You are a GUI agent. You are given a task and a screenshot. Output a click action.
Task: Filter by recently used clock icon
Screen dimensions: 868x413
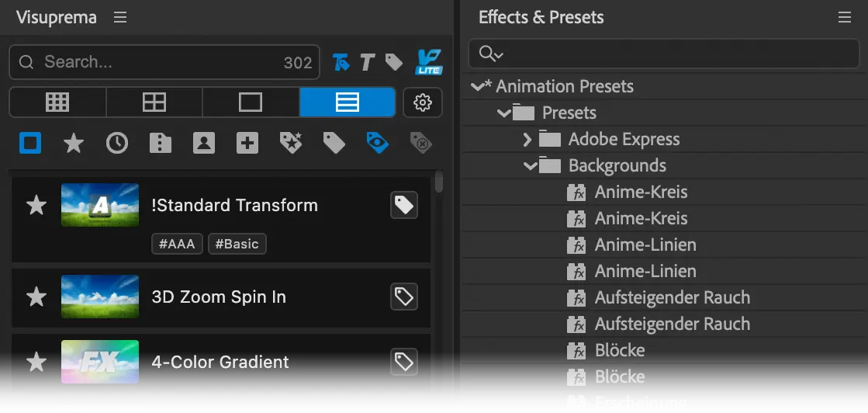(x=117, y=143)
